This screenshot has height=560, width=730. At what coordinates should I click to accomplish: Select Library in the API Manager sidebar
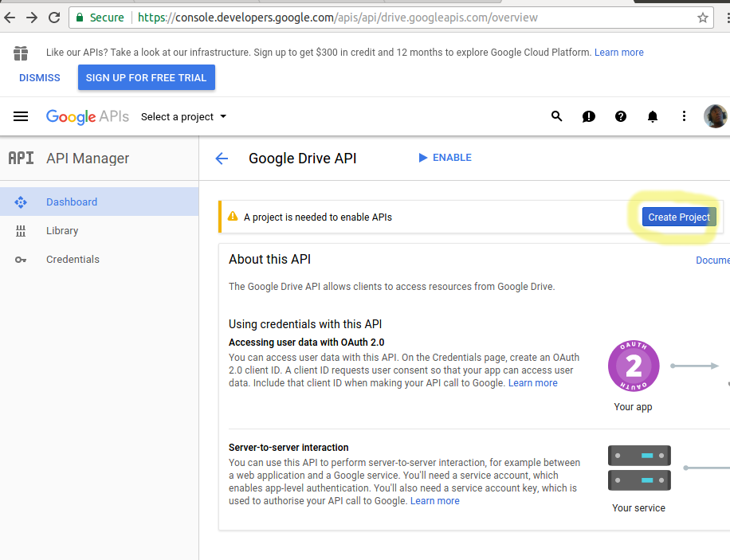click(63, 230)
